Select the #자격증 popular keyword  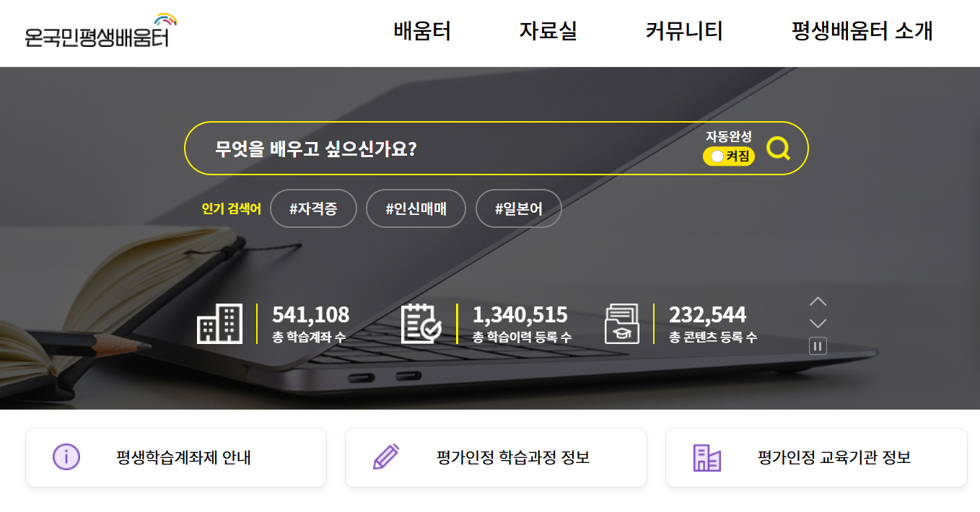coord(313,208)
